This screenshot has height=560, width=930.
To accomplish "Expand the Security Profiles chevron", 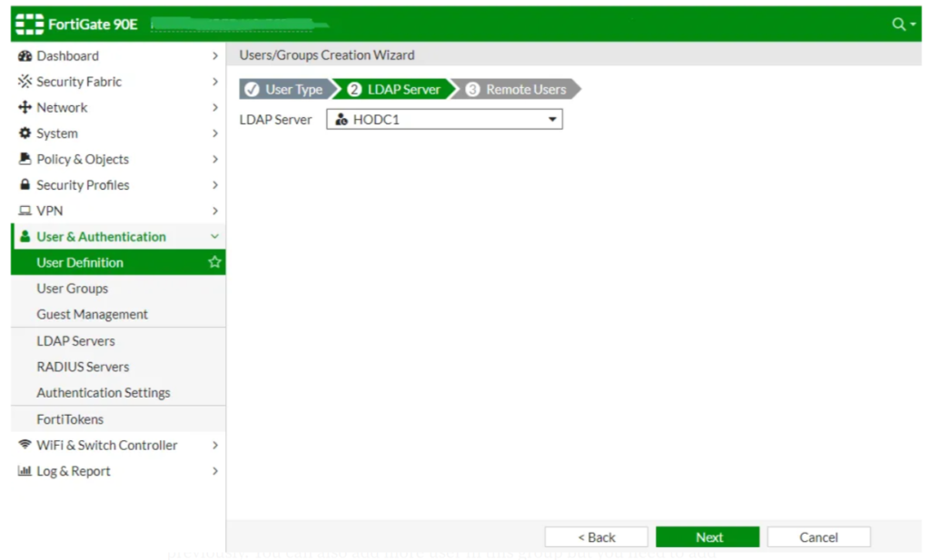I will click(x=214, y=185).
